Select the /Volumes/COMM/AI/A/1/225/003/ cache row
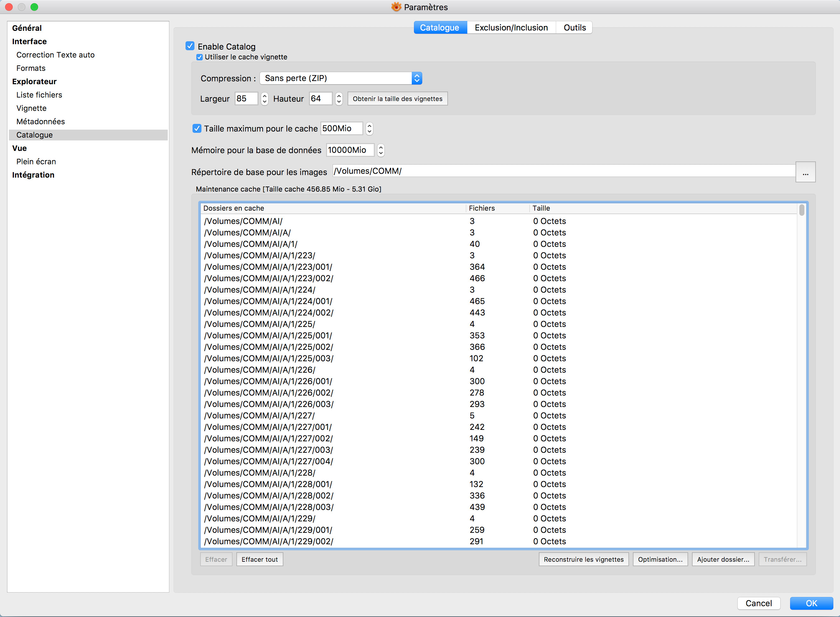 pos(269,358)
